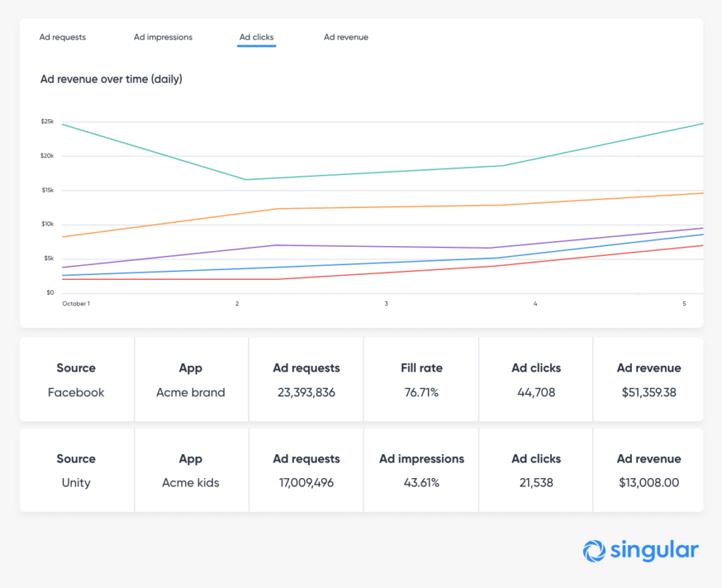The height and width of the screenshot is (588, 722).
Task: Click the 'Fill rate' header in Facebook row
Action: (422, 368)
